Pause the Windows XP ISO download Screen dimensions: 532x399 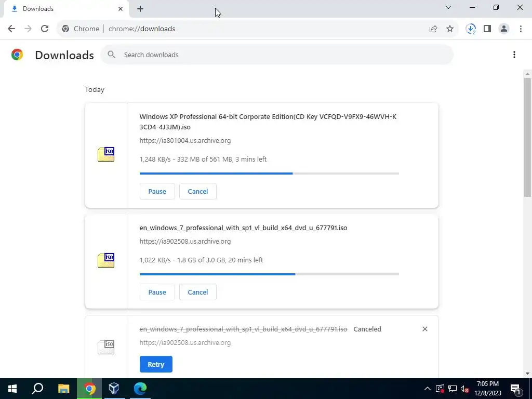click(x=157, y=191)
